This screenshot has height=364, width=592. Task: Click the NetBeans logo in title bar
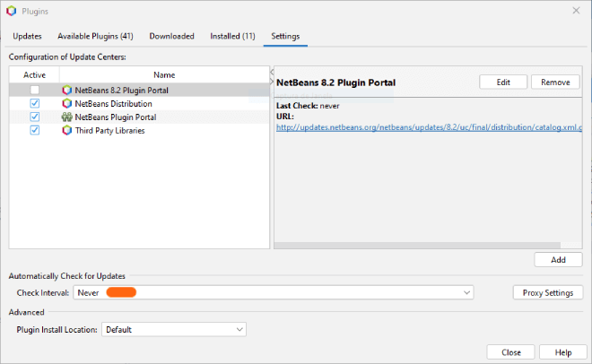tap(11, 11)
